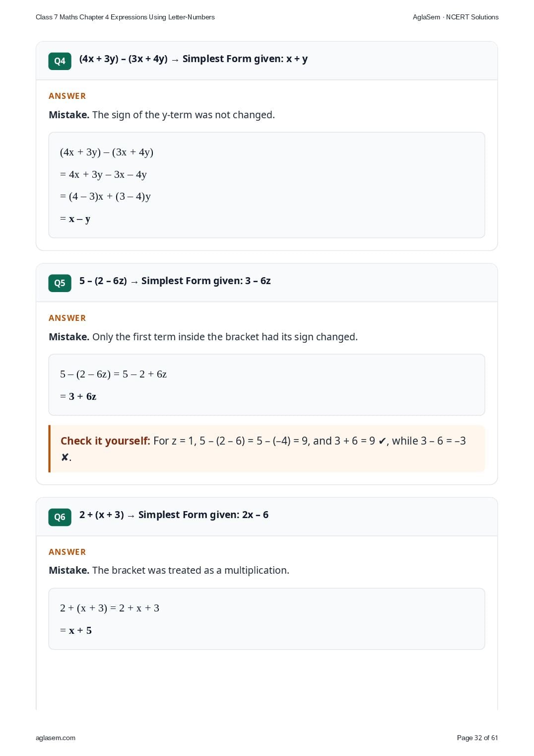The width and height of the screenshot is (534, 756).
Task: Select the Q4 heading (4x + 3y) – (3x + 4y)
Action: (x=124, y=59)
